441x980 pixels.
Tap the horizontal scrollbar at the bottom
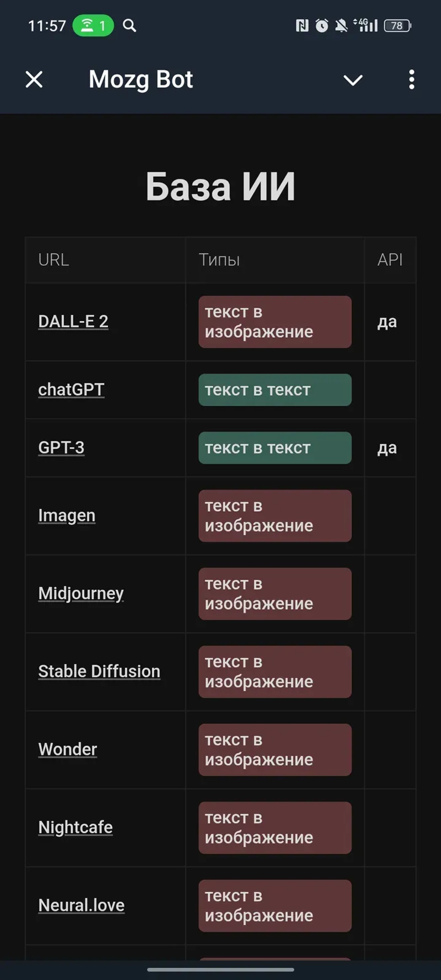pyautogui.click(x=220, y=969)
